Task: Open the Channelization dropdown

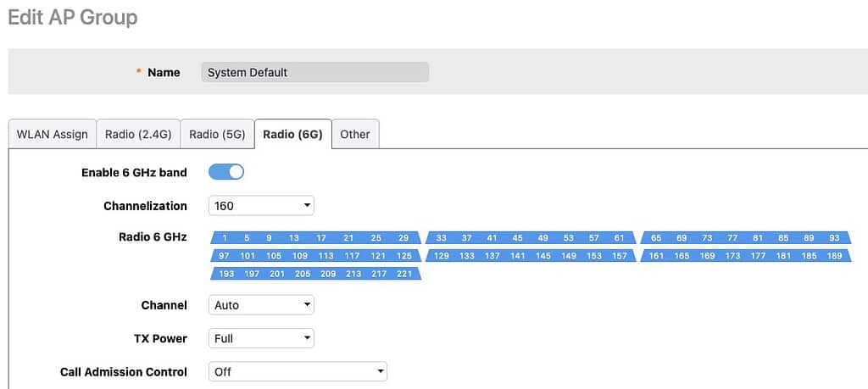Action: click(x=261, y=206)
